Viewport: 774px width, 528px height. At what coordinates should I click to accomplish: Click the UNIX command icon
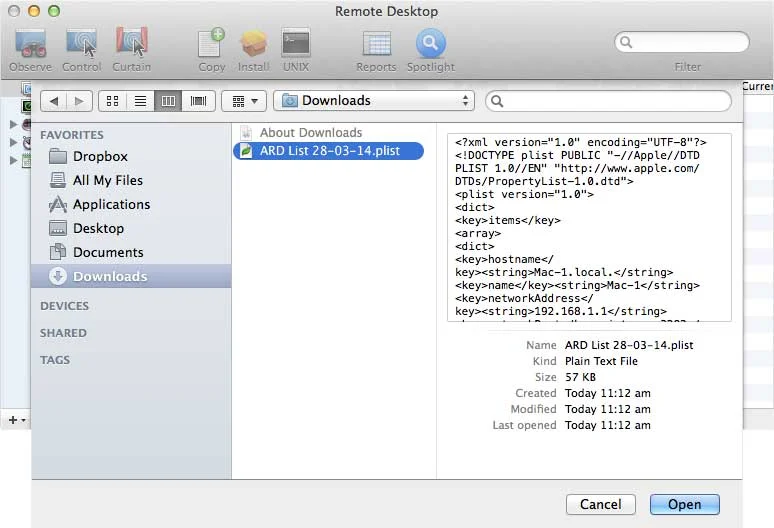(x=296, y=43)
